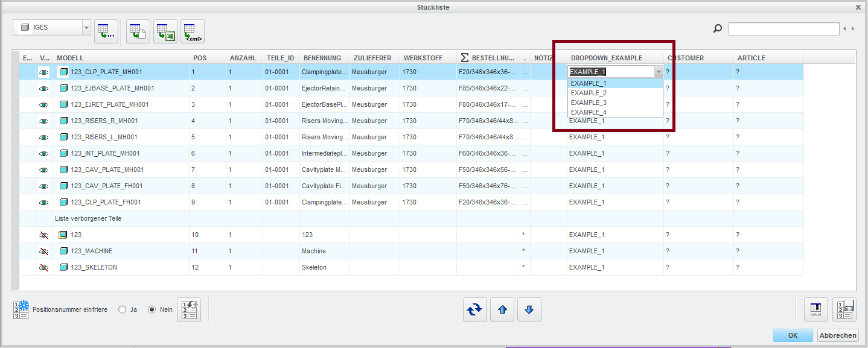Sort by the ANZAHL column header

(244, 58)
